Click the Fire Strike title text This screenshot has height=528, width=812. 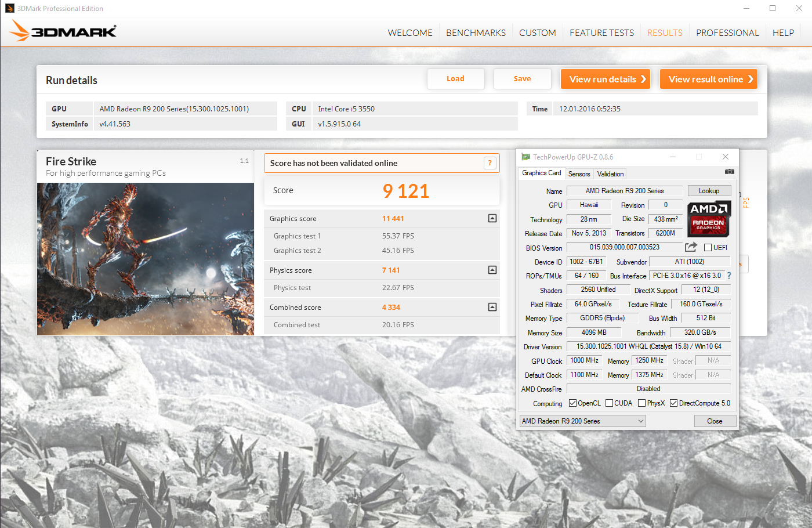tap(71, 161)
